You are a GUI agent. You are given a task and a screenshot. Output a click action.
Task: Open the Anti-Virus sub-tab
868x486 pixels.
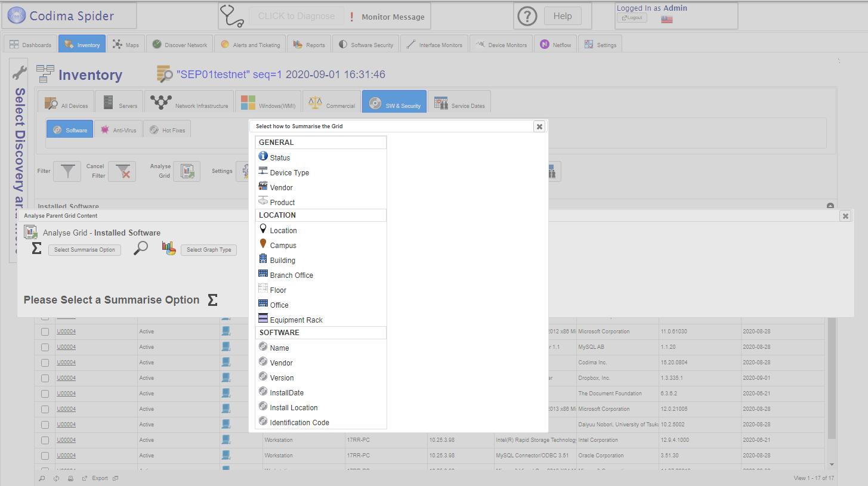[118, 129]
